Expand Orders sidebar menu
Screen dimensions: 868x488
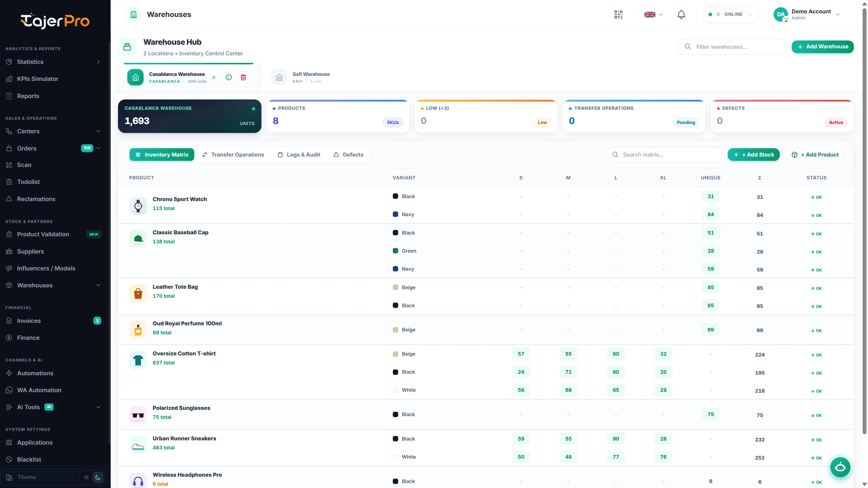pyautogui.click(x=98, y=148)
